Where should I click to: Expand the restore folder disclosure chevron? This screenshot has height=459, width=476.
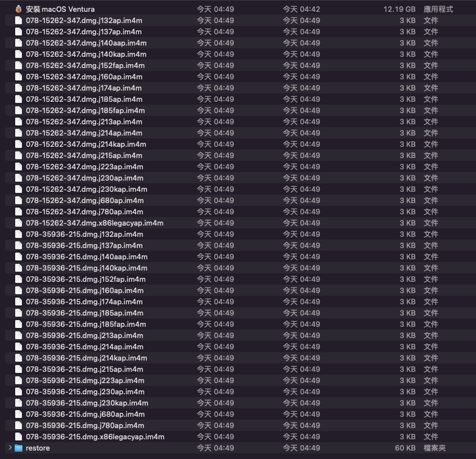[10, 448]
